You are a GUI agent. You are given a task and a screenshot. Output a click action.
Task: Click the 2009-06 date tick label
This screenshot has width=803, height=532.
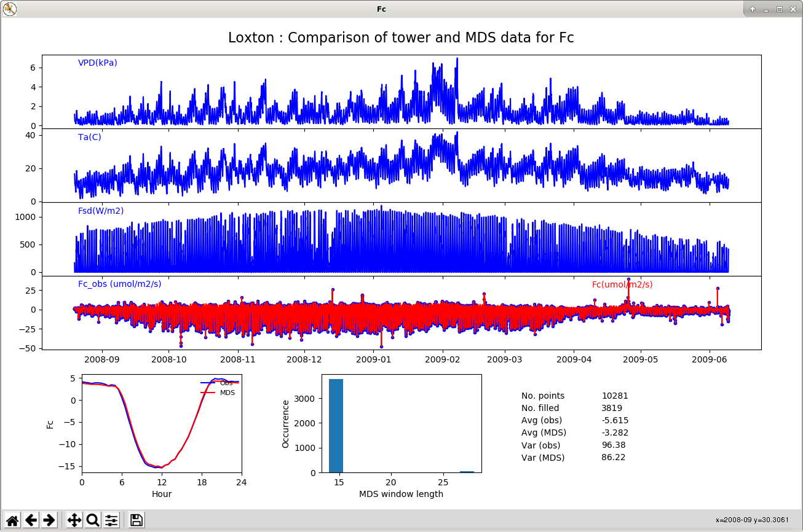click(710, 359)
